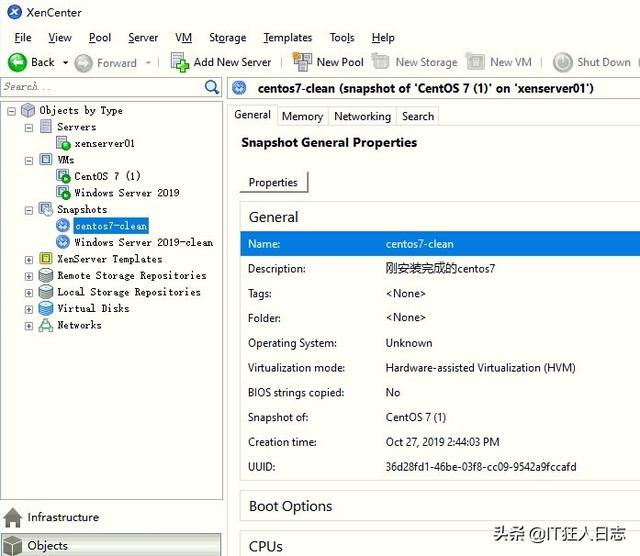Switch to the Networking tab
Viewport: 640px width, 556px height.
(x=362, y=116)
